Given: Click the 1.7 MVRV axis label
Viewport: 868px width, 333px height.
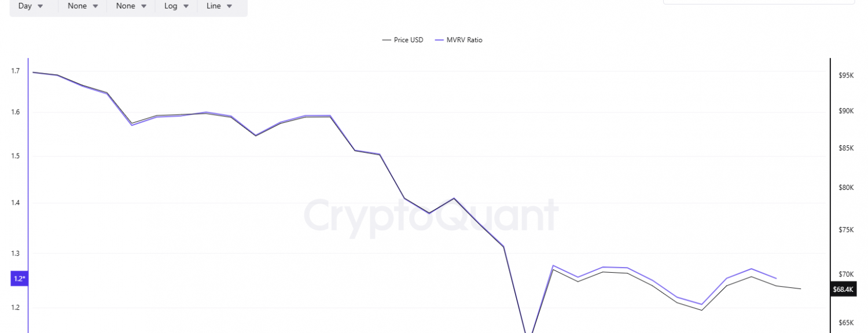Looking at the screenshot, I should (16, 71).
